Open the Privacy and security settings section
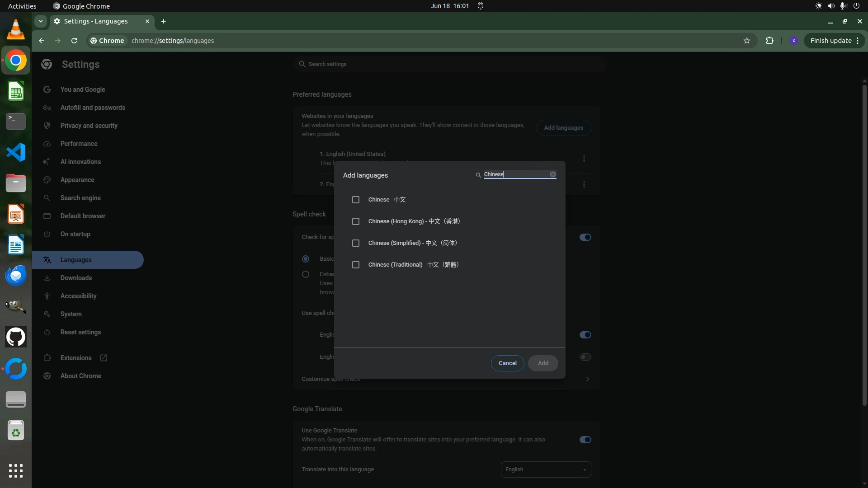 click(89, 126)
